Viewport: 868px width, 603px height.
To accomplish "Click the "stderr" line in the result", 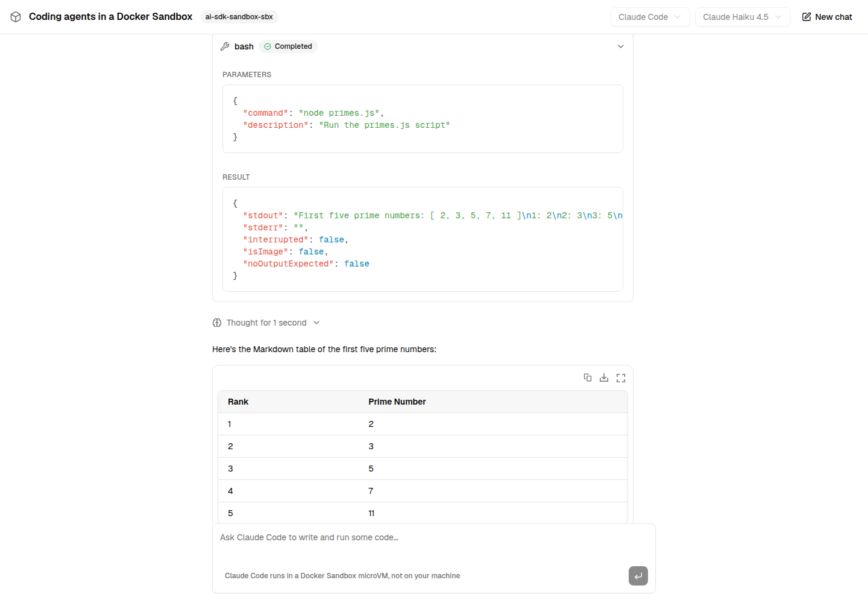I will pos(275,227).
